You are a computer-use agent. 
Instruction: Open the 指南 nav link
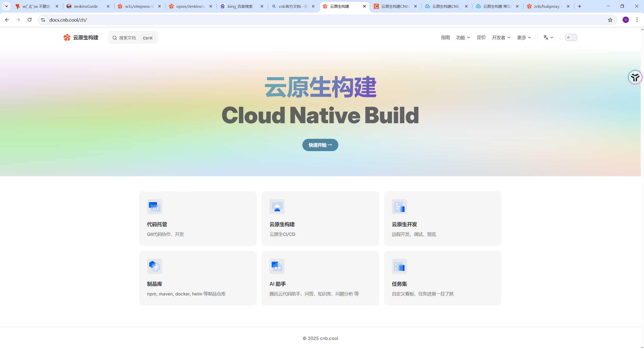click(x=445, y=37)
